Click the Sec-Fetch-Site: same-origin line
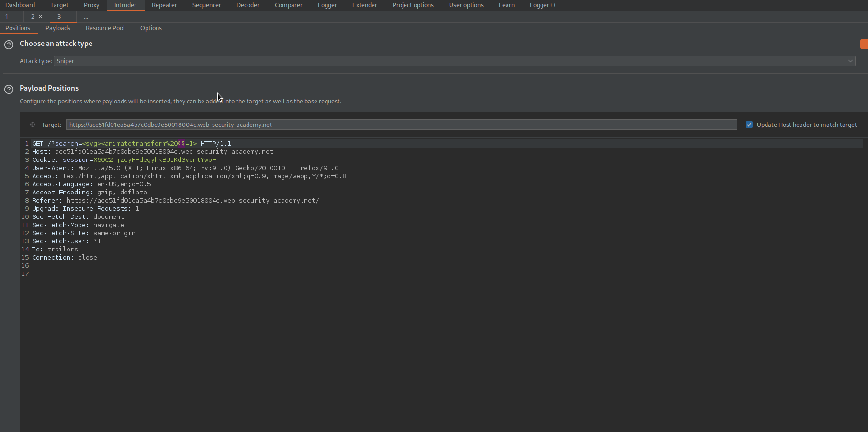The width and height of the screenshot is (868, 432). 84,233
